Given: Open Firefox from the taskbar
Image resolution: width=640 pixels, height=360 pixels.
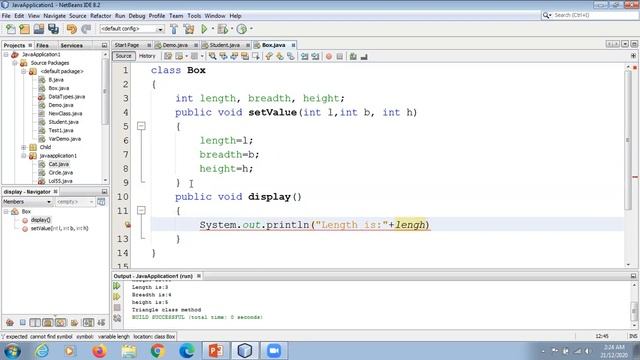Looking at the screenshot, I should pyautogui.click(x=99, y=351).
